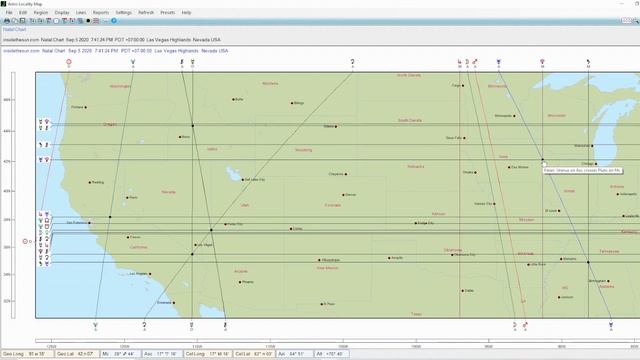Click the Ceres glyph below the map
Screen dimensions: 640x360
click(144, 325)
